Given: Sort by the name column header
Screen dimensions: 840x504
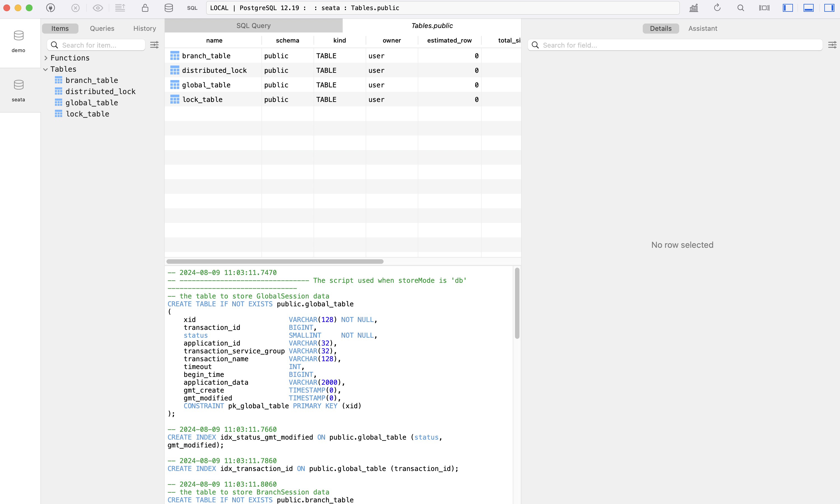Looking at the screenshot, I should click(214, 40).
